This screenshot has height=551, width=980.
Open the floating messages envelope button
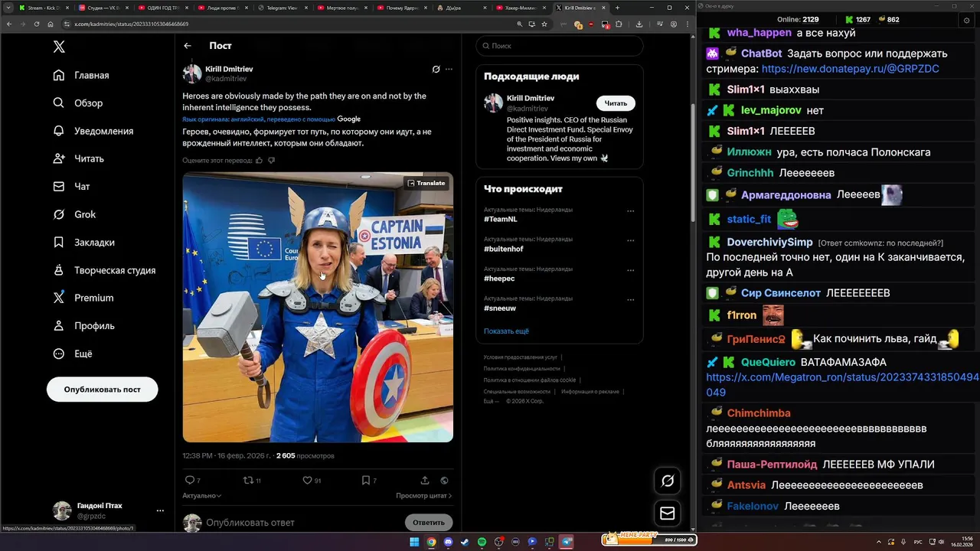668,514
